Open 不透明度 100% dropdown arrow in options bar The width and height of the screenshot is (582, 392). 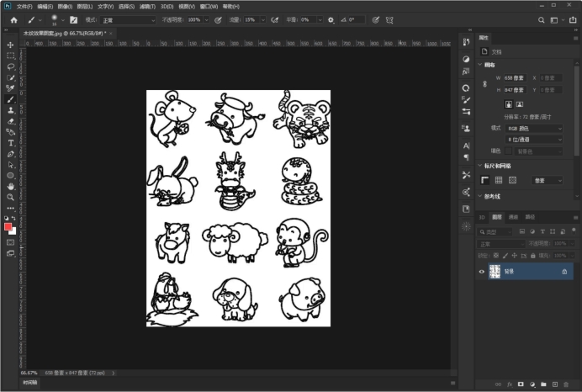point(206,20)
